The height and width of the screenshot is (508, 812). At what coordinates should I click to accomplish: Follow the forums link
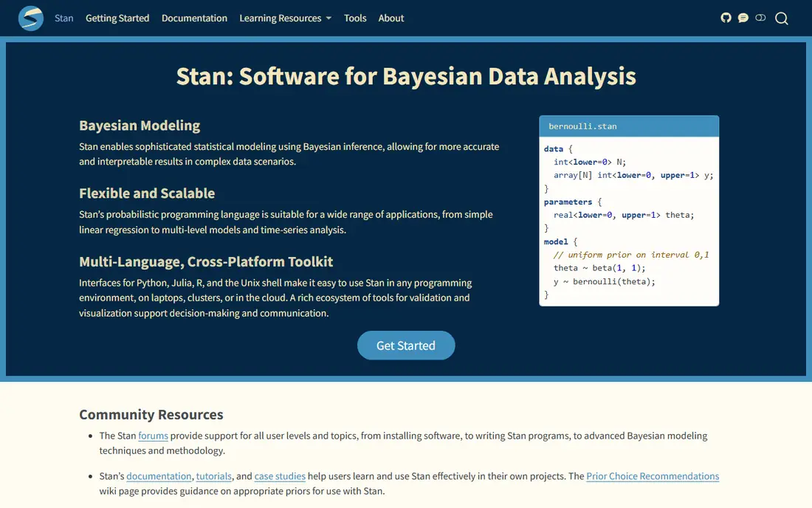pyautogui.click(x=154, y=436)
